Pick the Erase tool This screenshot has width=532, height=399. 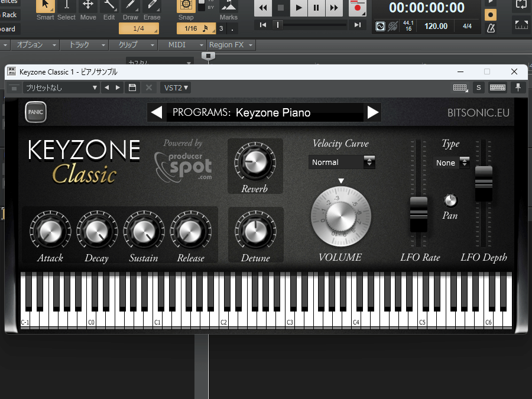pos(152,7)
